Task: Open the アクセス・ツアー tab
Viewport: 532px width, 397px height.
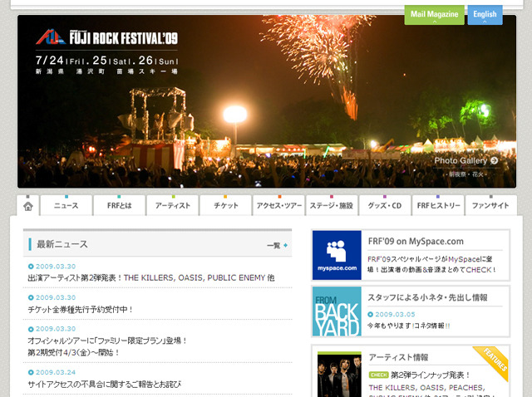Action: click(x=279, y=205)
